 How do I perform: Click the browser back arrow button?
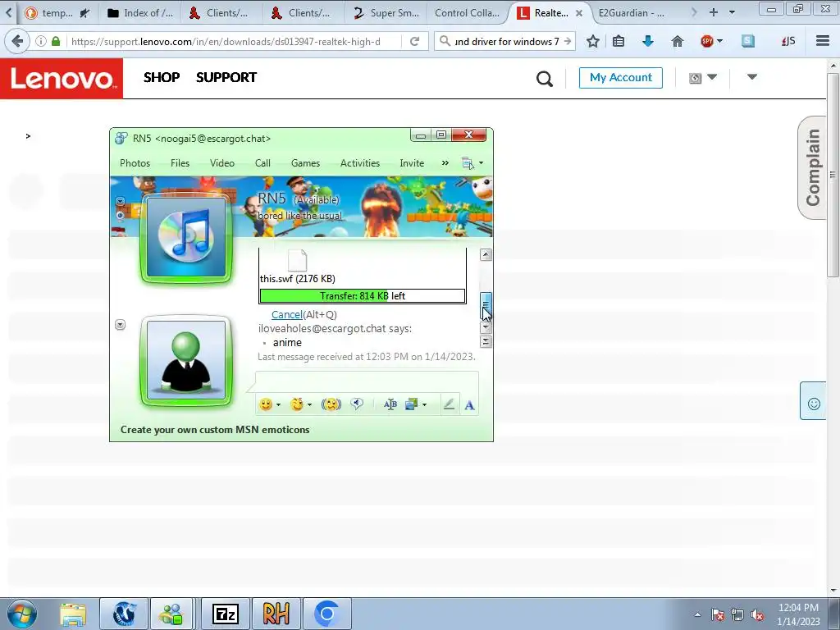click(16, 41)
